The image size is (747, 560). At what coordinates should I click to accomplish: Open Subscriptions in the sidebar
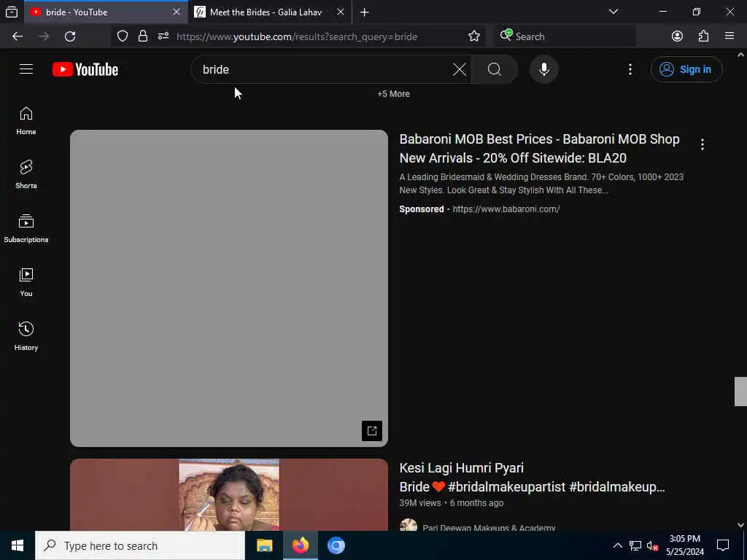coord(26,228)
